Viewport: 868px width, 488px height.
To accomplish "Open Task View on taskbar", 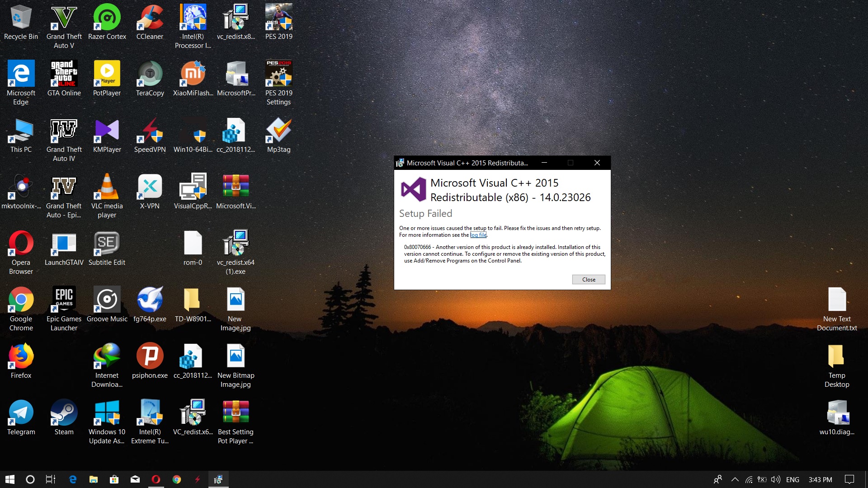I will (51, 479).
